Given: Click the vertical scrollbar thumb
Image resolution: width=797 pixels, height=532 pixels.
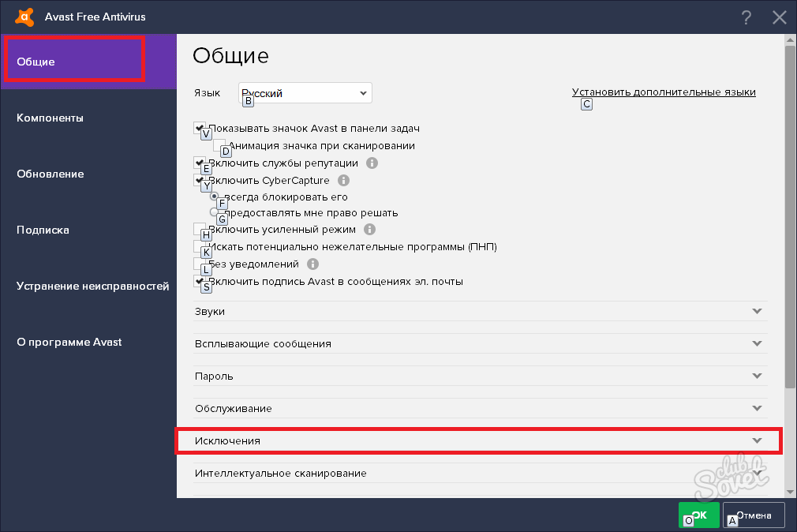Looking at the screenshot, I should (x=791, y=217).
